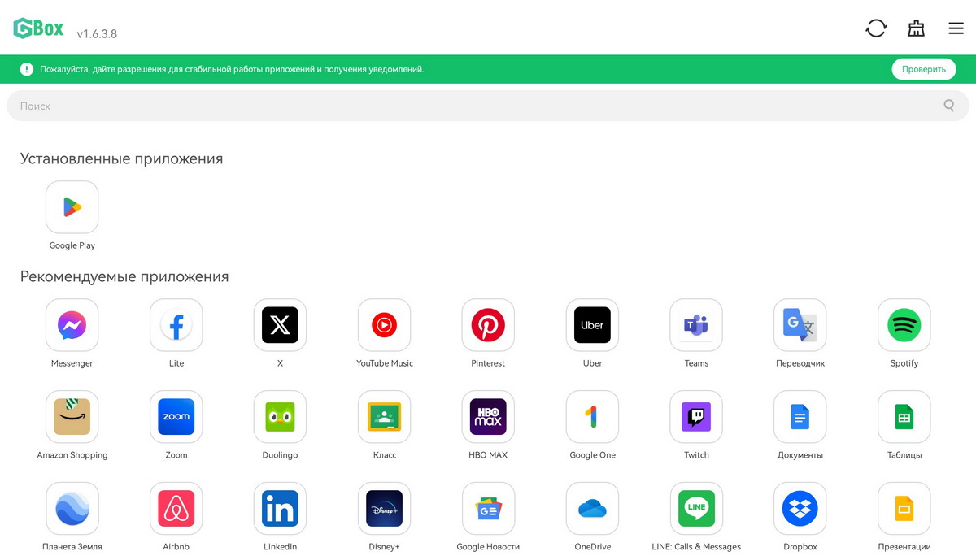Viewport: 976px width, 560px height.
Task: Select the Teams app icon
Action: point(696,325)
